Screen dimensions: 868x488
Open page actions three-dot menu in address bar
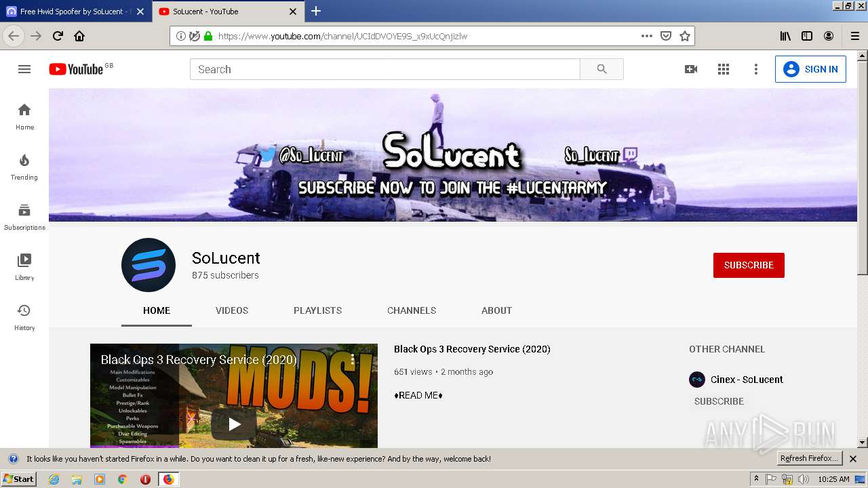(647, 36)
